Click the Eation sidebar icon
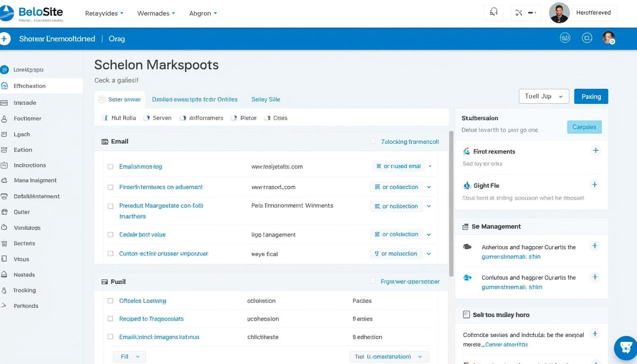637x364 pixels. [4, 150]
